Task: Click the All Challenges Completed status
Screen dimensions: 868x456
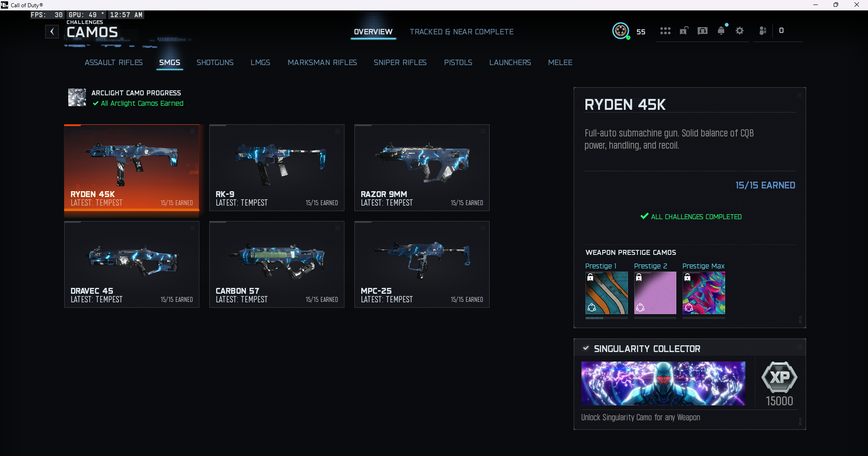Action: point(691,216)
